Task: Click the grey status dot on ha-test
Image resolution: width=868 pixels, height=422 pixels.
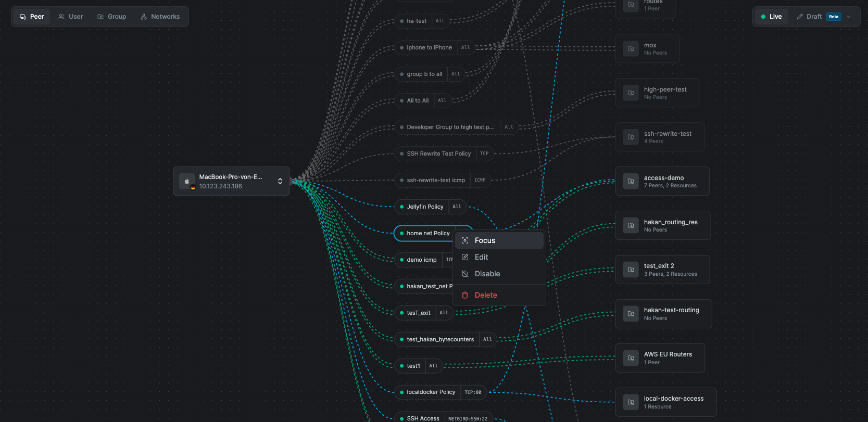Action: 401,21
